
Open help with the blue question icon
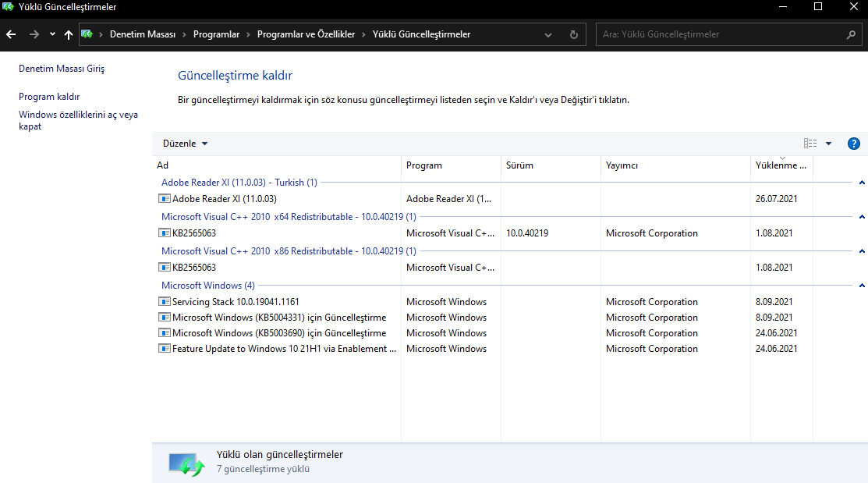(x=854, y=144)
